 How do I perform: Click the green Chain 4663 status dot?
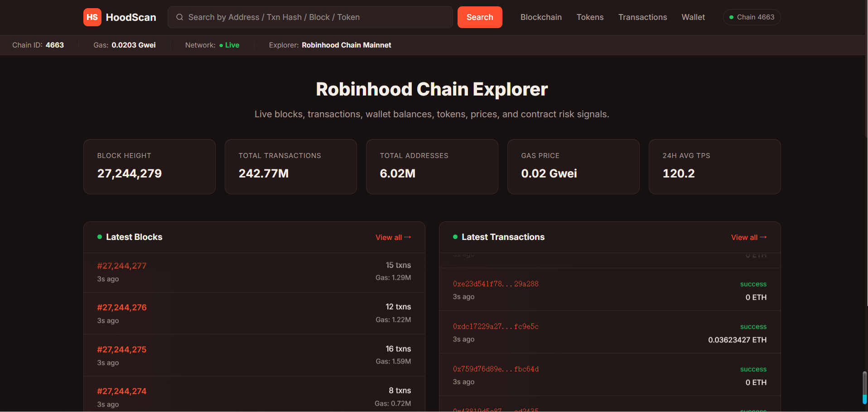click(731, 17)
